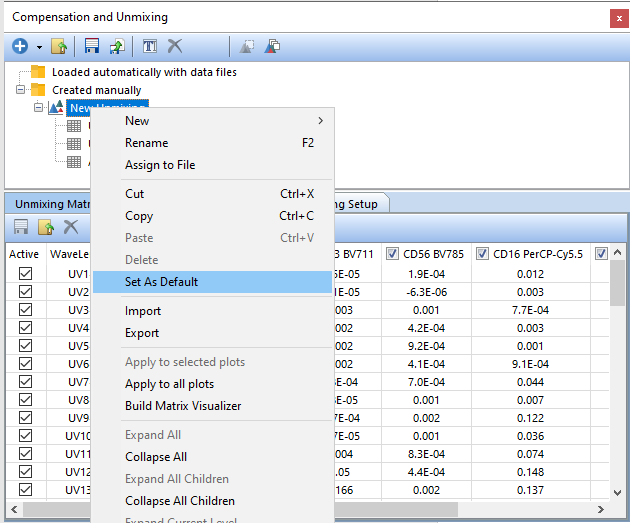Choose Set As Default
Screen dimensions: 635x523
(x=212, y=282)
